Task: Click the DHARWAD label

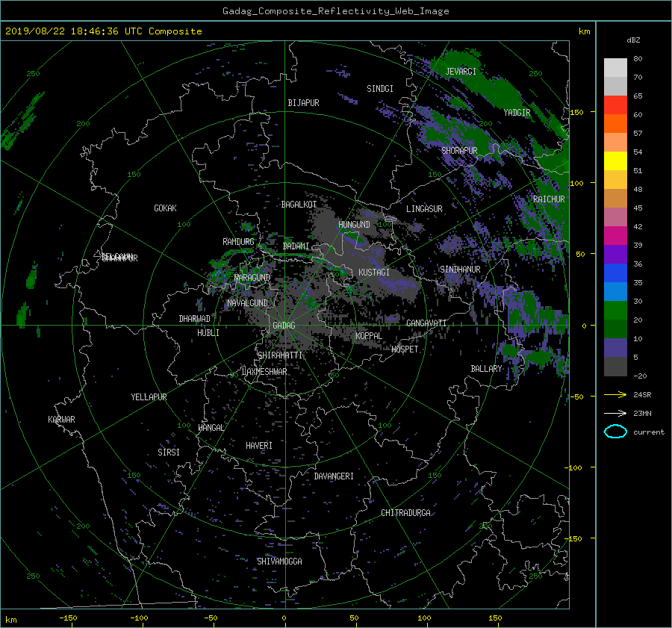Action: click(194, 319)
